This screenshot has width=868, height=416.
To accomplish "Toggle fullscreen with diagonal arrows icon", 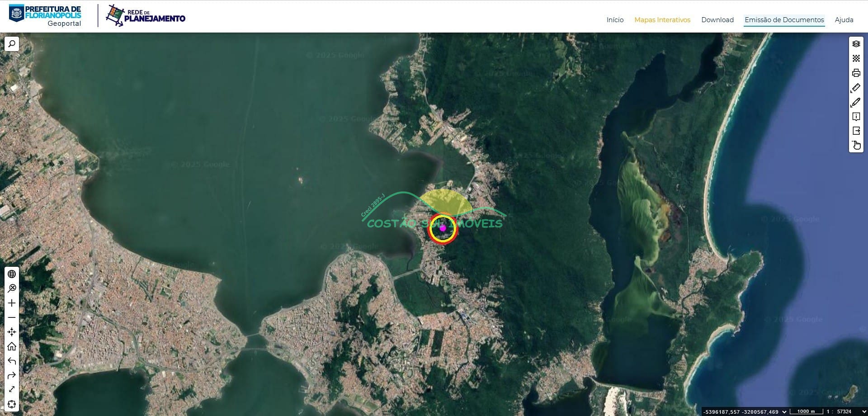I will tap(12, 389).
